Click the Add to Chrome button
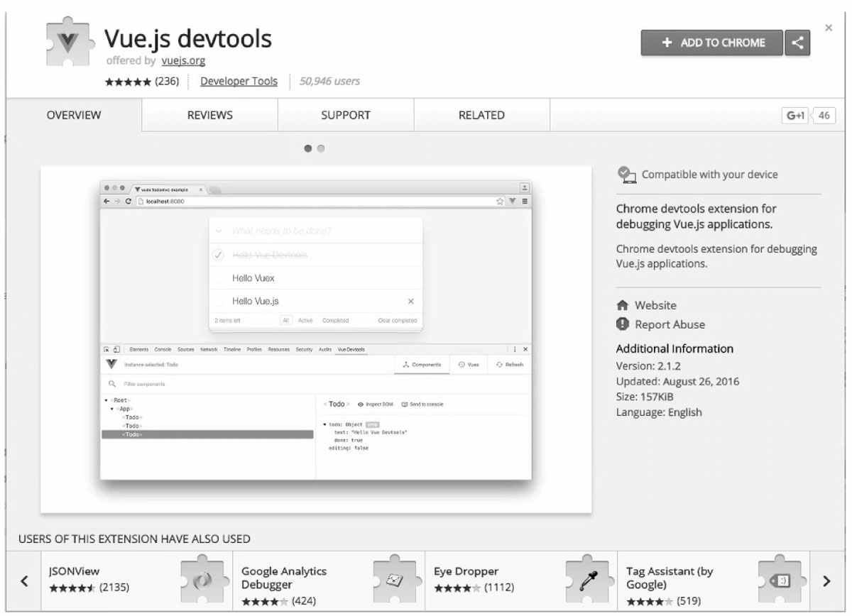This screenshot has height=616, width=852. pos(712,43)
